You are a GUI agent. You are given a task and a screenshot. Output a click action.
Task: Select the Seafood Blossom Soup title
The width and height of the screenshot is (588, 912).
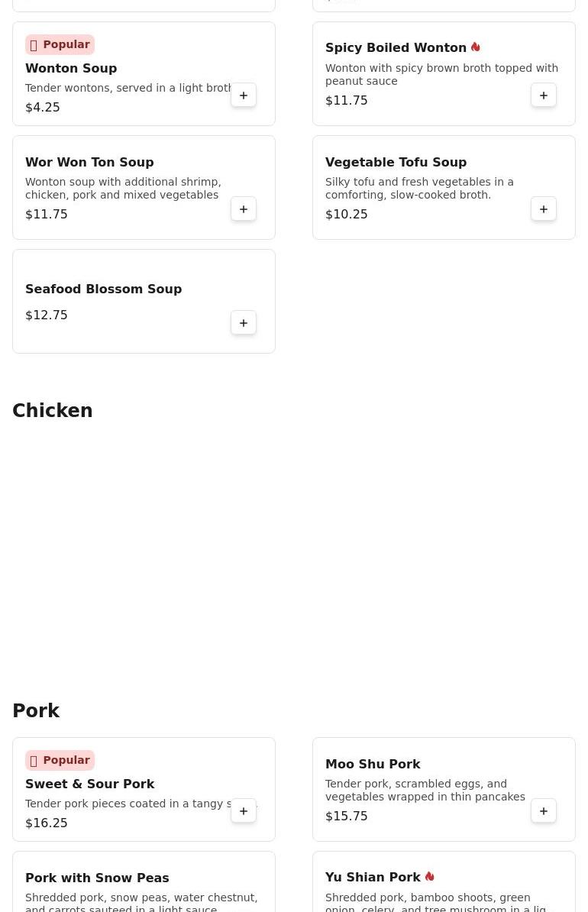104,289
